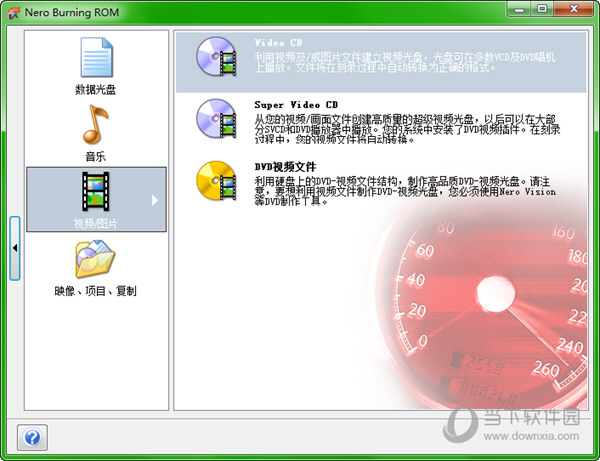Click the DVD视频文件 description paragraph
Screen dimensions: 600x461
[x=405, y=191]
